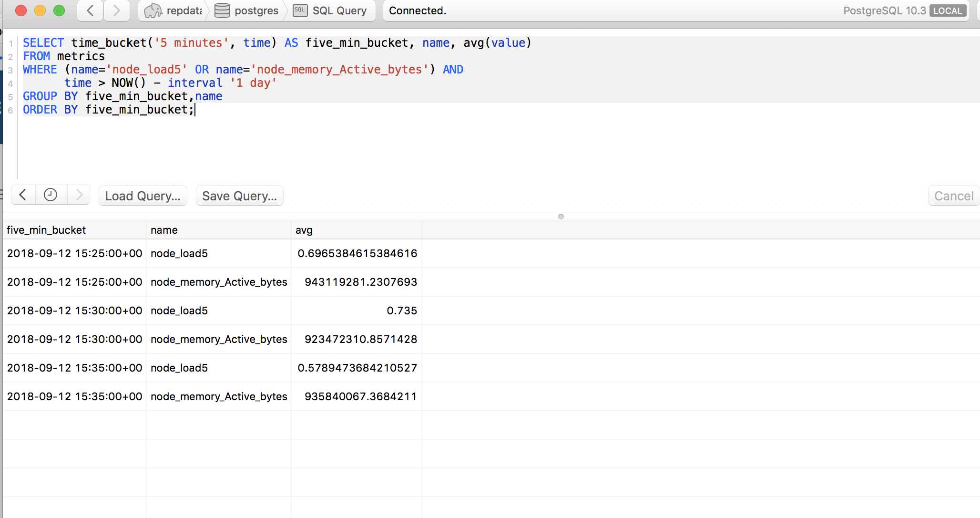Select node_memory_Active_bytes cell in 15:35:00 row
This screenshot has width=980, height=518.
pyautogui.click(x=219, y=396)
